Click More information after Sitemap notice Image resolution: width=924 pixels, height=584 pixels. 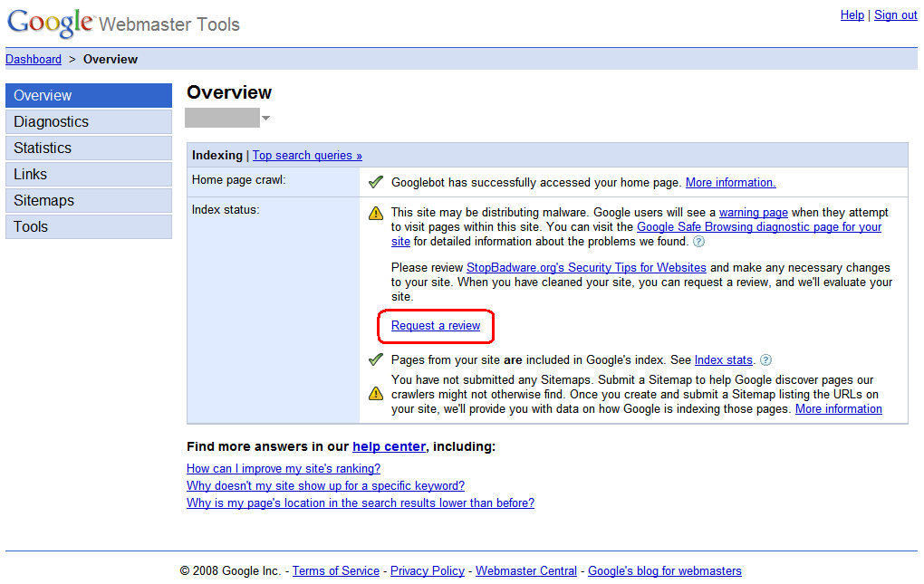839,409
